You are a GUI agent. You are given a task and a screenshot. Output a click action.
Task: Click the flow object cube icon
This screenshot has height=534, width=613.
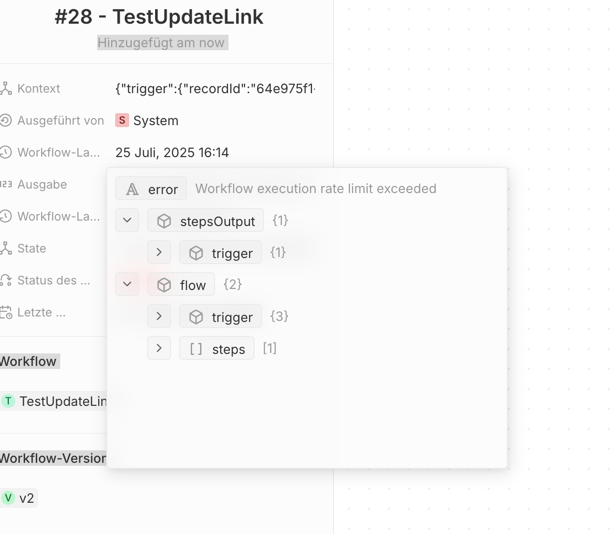[164, 285]
